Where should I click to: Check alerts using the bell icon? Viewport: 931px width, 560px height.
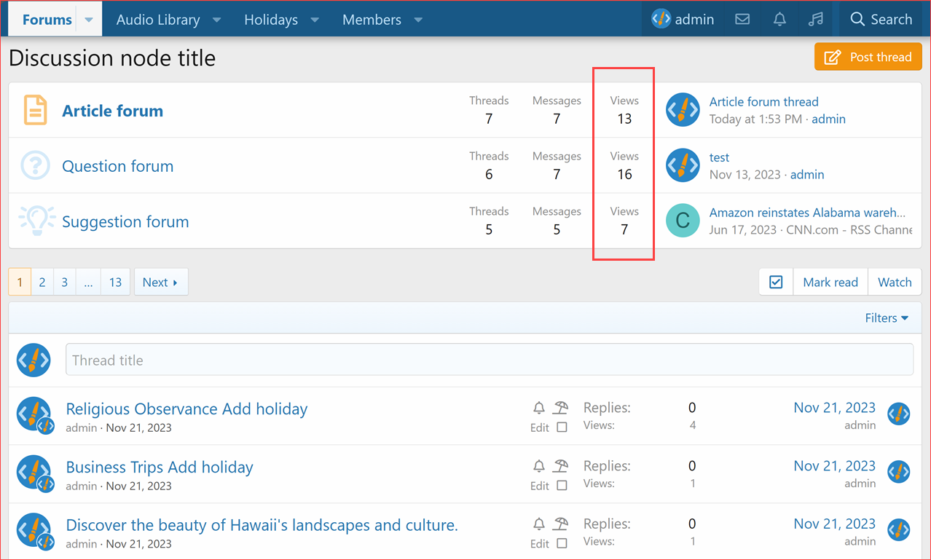tap(779, 19)
